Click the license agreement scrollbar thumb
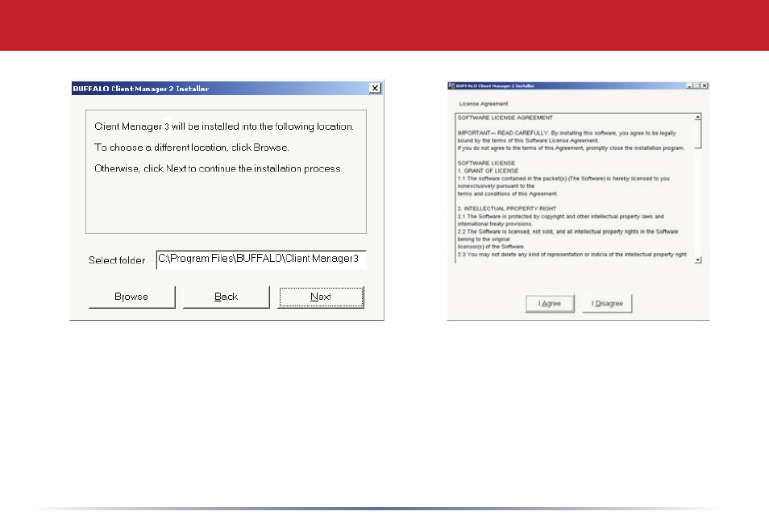The height and width of the screenshot is (532, 769). click(x=698, y=135)
